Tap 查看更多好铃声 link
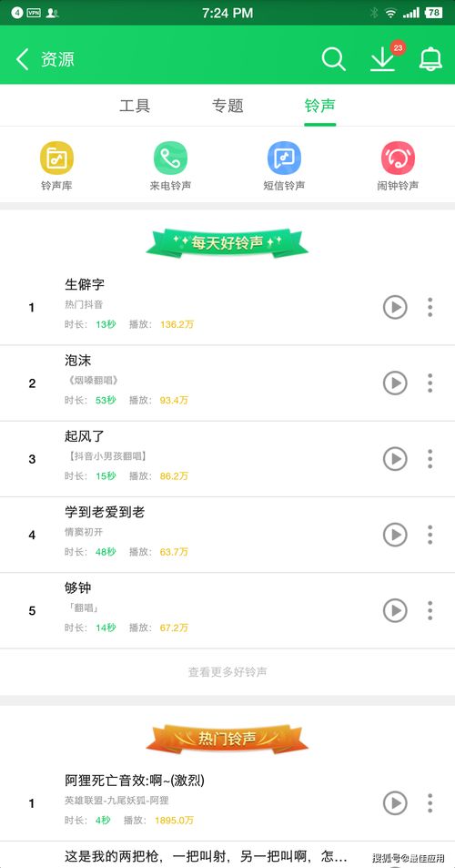 pyautogui.click(x=227, y=672)
